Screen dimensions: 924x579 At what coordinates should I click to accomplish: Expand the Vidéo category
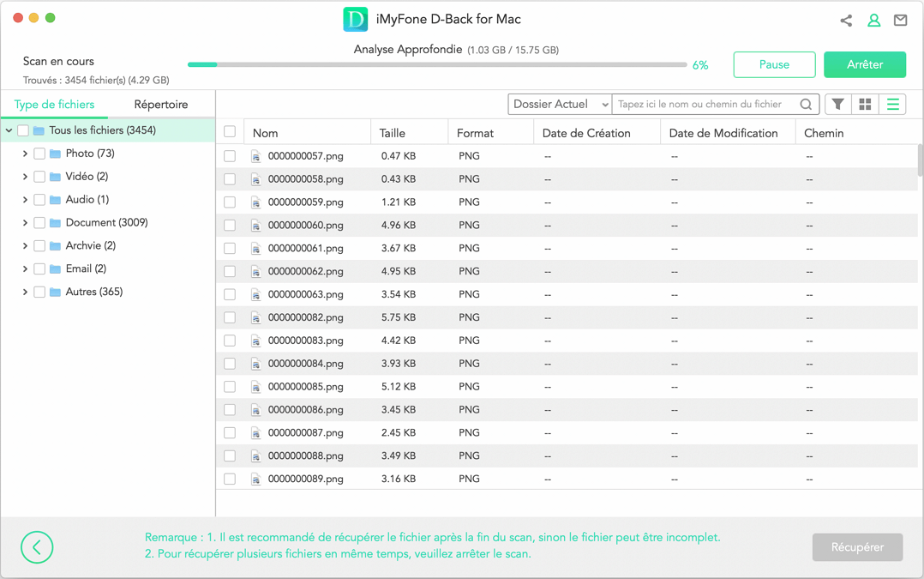[x=25, y=177]
